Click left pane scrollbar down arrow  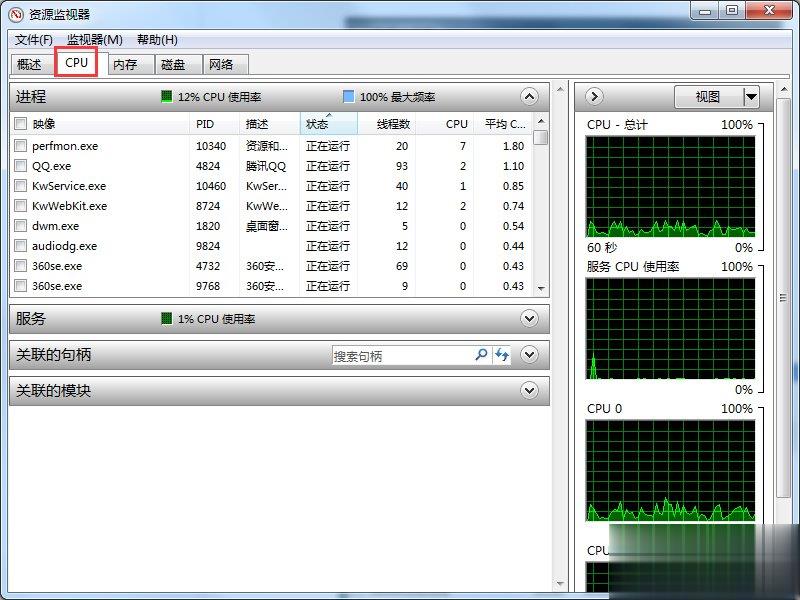tap(560, 583)
